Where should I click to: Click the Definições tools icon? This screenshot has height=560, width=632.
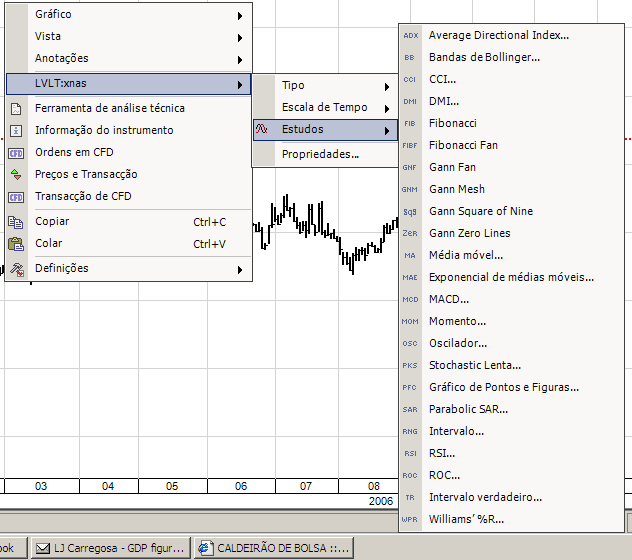tap(17, 269)
